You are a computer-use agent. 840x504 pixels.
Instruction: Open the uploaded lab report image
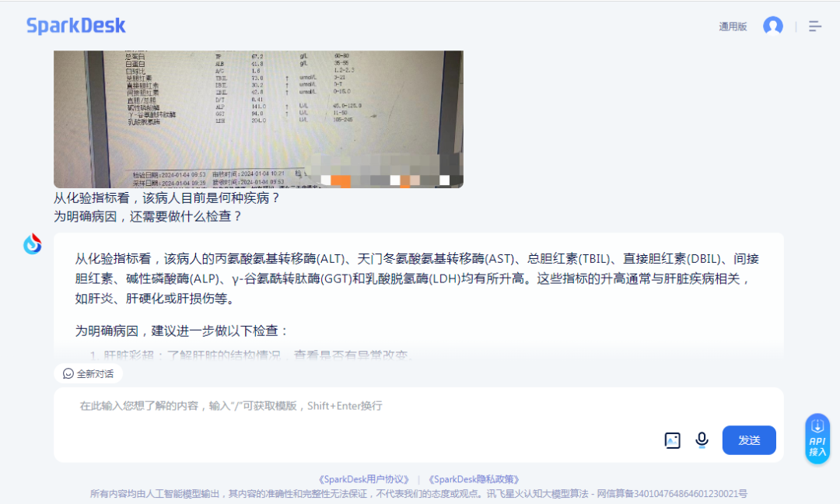click(x=258, y=119)
